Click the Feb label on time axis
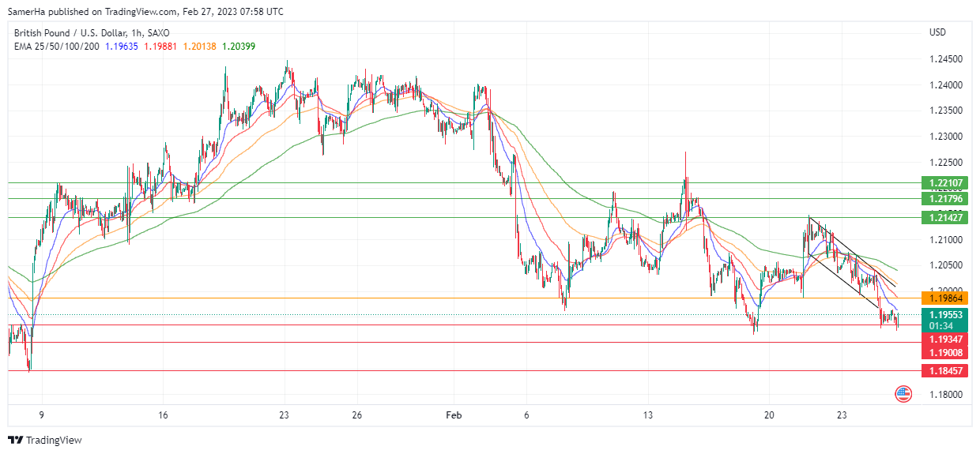This screenshot has width=980, height=454. click(454, 415)
